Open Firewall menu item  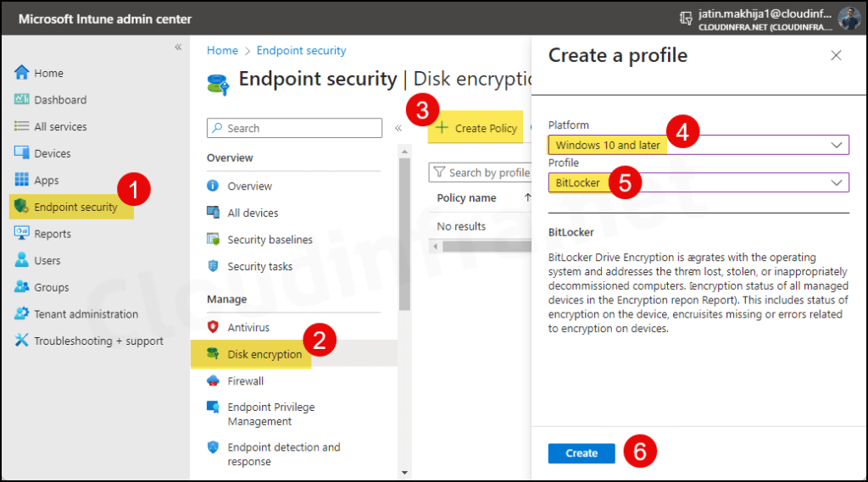point(245,380)
